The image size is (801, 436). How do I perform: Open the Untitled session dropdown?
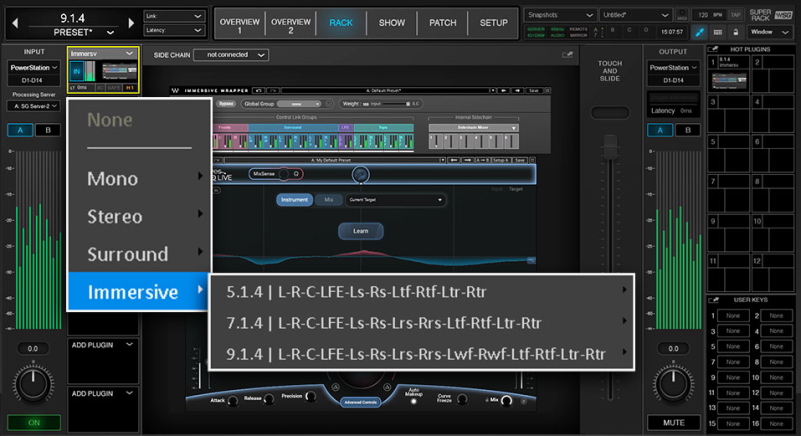[x=636, y=15]
